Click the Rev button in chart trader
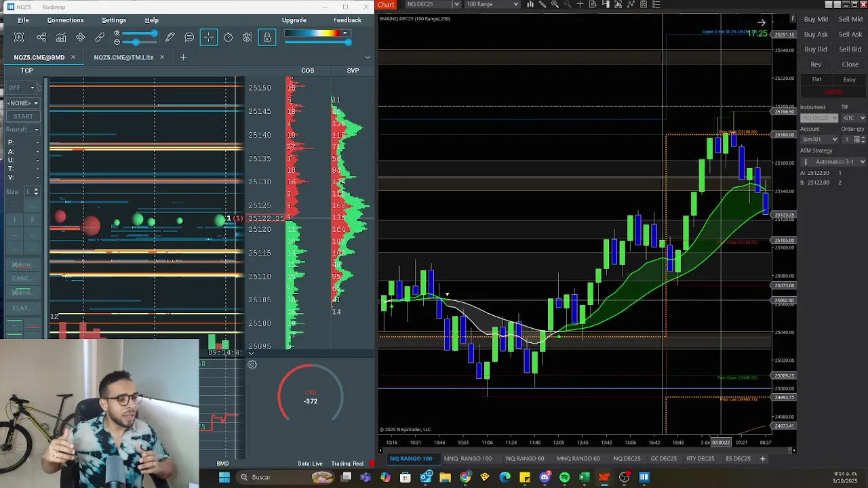Screen dimensions: 868x488 (x=816, y=64)
